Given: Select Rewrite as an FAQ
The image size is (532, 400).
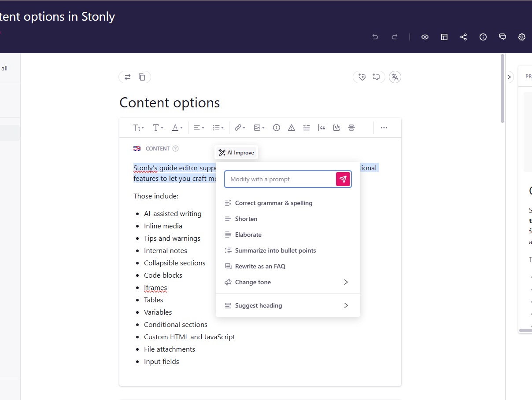Looking at the screenshot, I should 260,266.
